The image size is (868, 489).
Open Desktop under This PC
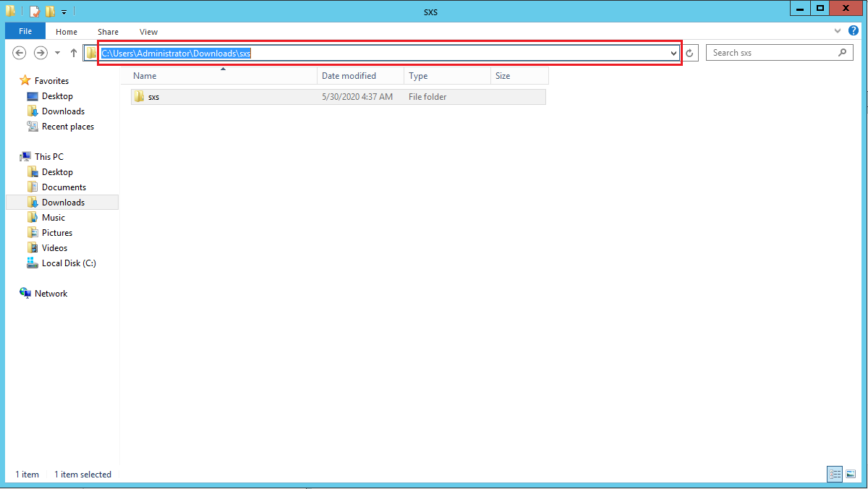(57, 172)
